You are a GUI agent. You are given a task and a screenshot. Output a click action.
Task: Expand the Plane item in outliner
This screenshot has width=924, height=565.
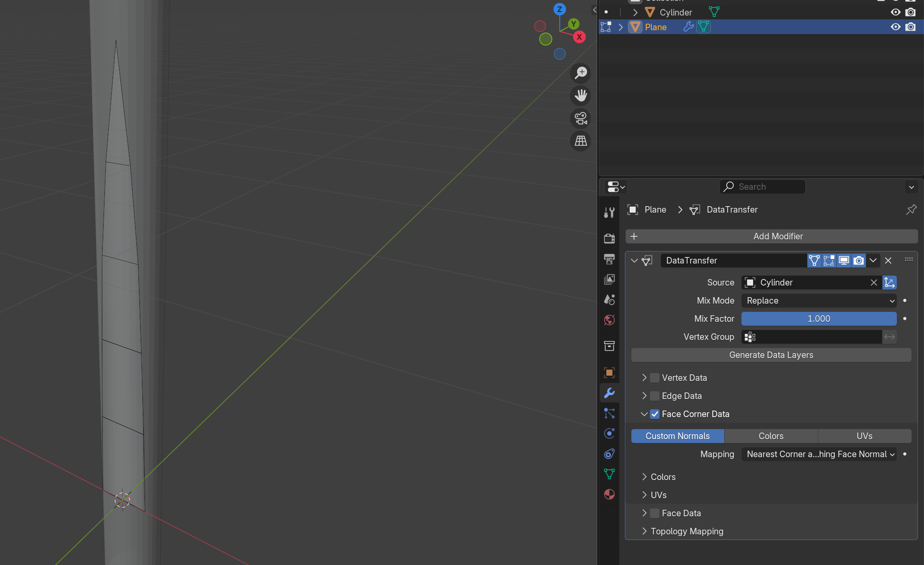[621, 27]
